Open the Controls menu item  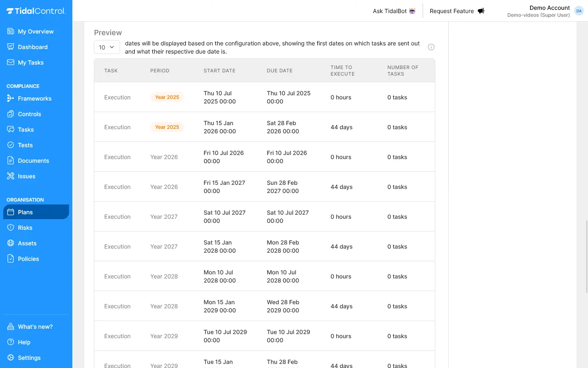click(29, 114)
